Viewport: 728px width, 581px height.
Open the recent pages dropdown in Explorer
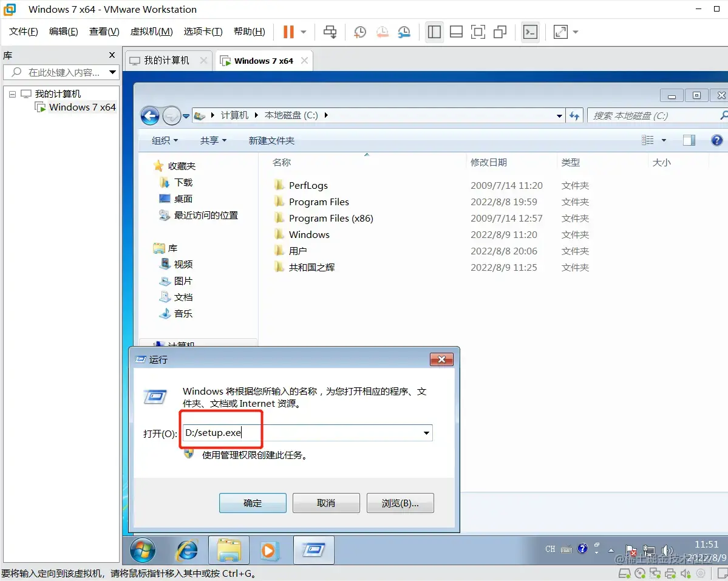(186, 116)
